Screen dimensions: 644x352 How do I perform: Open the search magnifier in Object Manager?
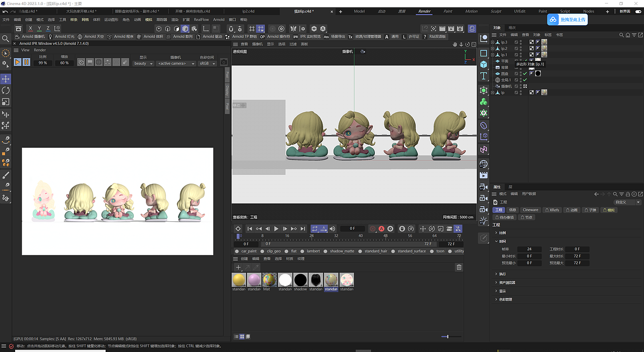tap(622, 35)
